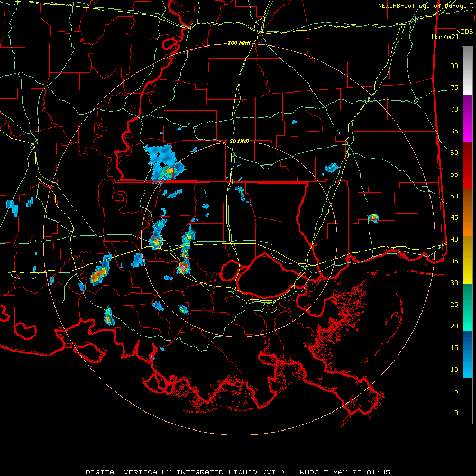Select the brown-orange segment of the color bar
Screen dimensions: 476x476
pos(467,213)
